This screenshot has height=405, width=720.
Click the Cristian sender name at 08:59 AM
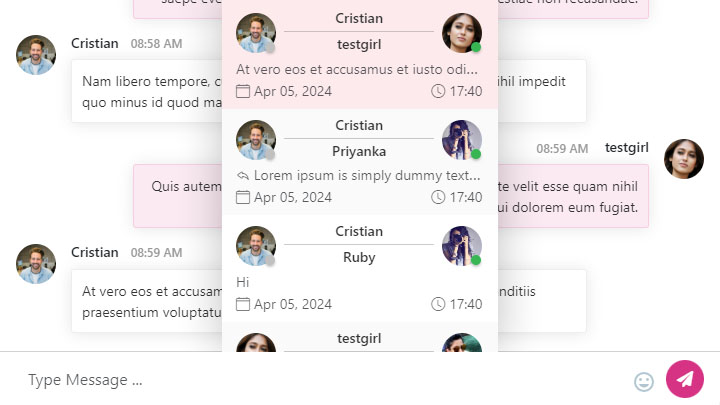[95, 252]
